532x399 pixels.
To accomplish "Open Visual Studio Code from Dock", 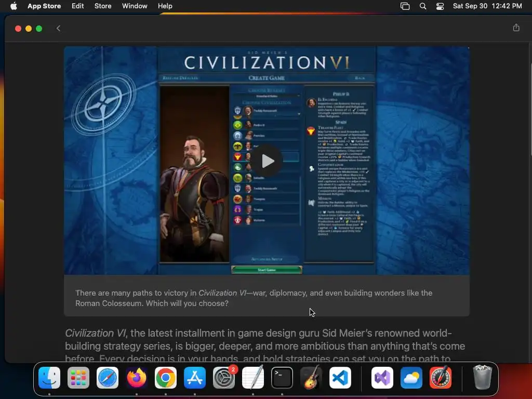I will [340, 377].
